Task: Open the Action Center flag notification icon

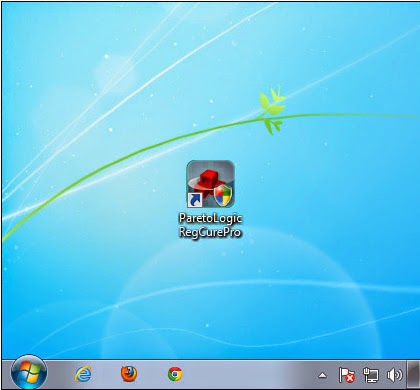Action: [347, 375]
